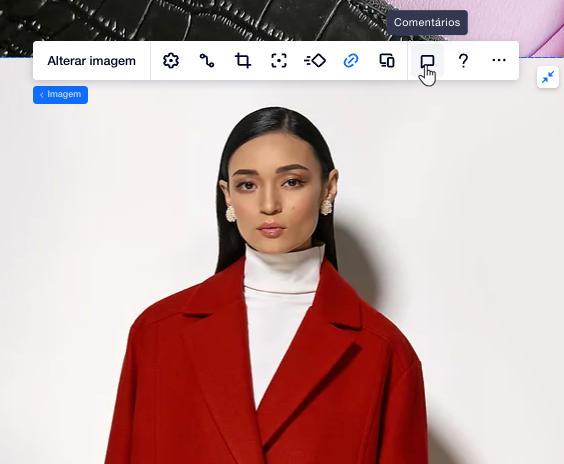The image size is (564, 464).
Task: Click the blue link chain icon
Action: pos(351,61)
